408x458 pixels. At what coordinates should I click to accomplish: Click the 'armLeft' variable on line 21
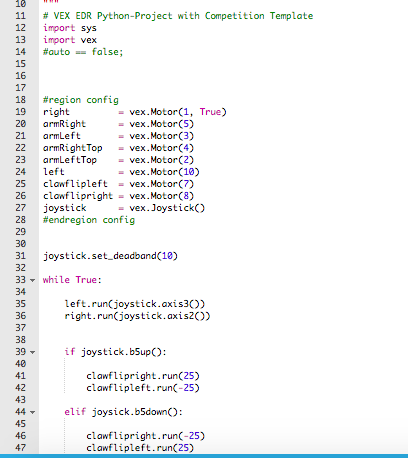tap(62, 136)
